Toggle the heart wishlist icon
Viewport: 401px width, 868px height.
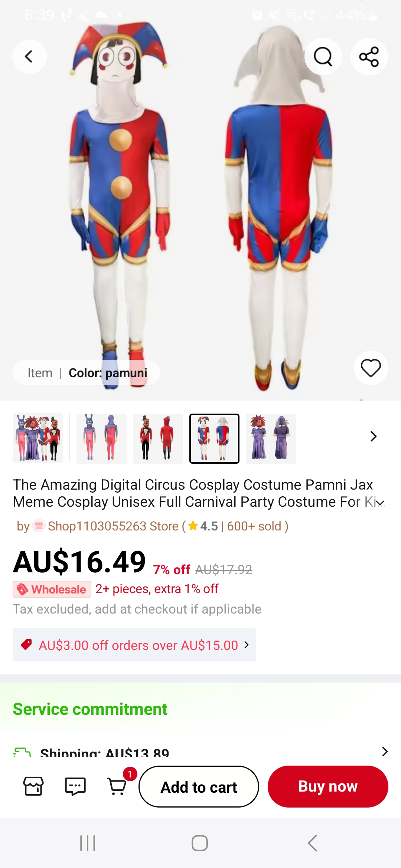pos(371,368)
